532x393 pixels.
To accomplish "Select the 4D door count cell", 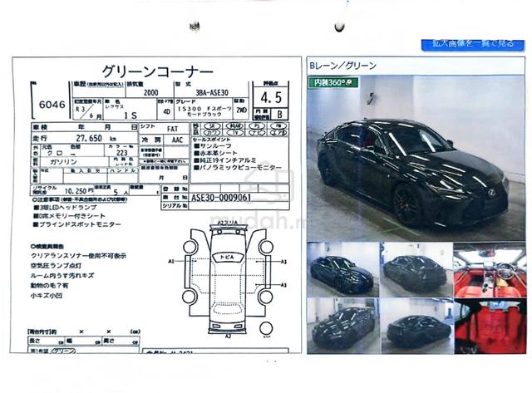I will [166, 111].
